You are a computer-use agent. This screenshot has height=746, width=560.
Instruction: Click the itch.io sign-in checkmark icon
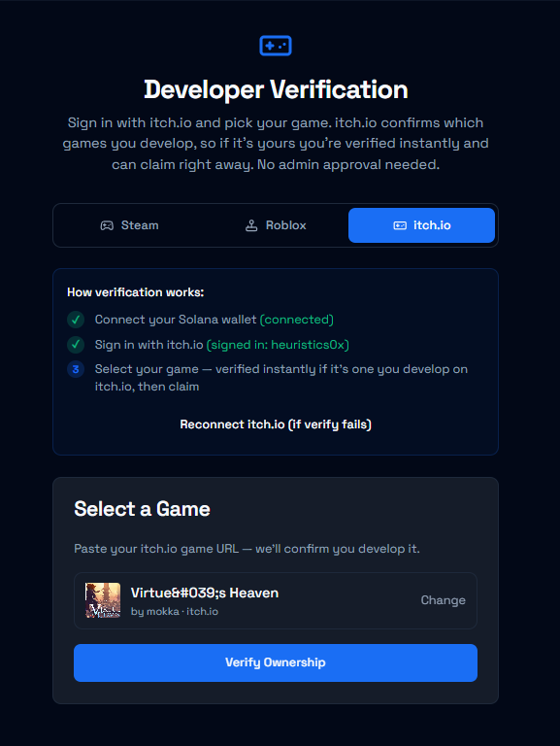tap(76, 345)
